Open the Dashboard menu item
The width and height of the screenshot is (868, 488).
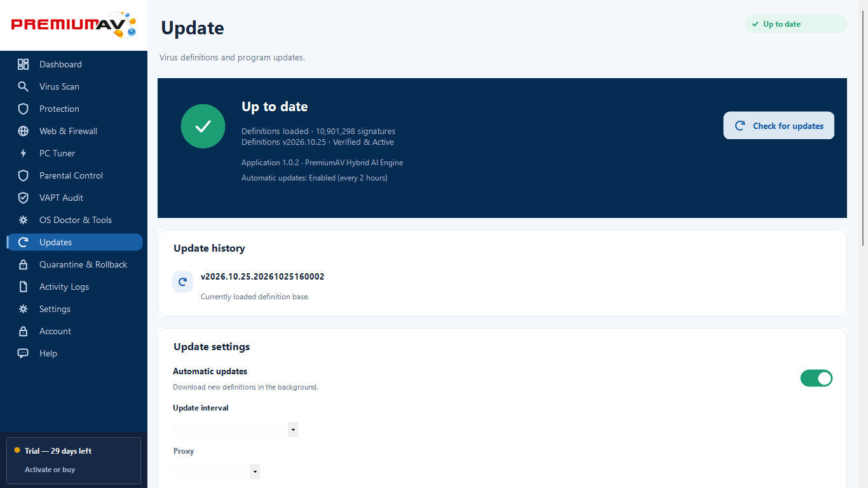[74, 64]
